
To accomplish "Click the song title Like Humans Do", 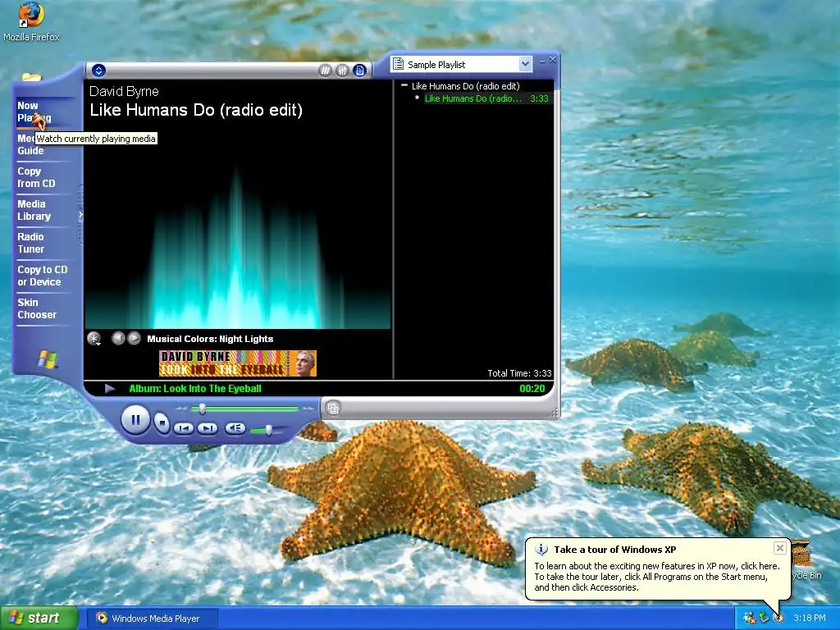I will [196, 111].
